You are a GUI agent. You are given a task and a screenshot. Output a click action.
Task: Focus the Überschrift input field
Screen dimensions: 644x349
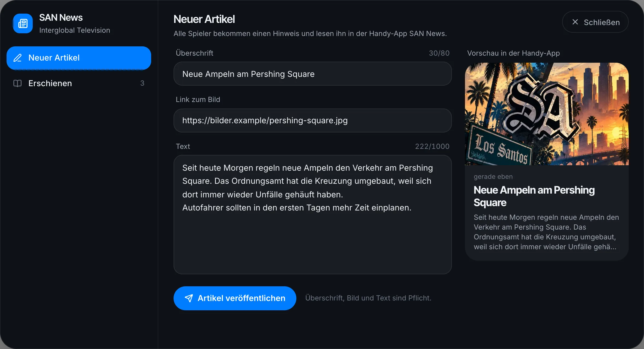[312, 74]
